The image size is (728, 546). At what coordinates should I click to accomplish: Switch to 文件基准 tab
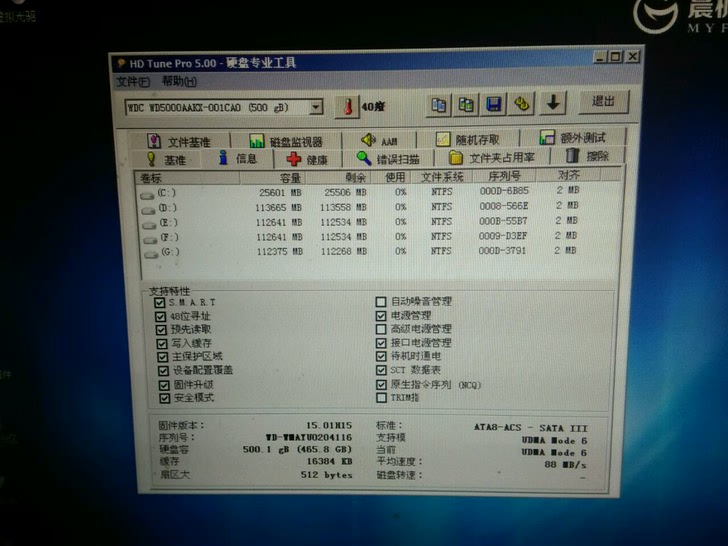coord(179,141)
